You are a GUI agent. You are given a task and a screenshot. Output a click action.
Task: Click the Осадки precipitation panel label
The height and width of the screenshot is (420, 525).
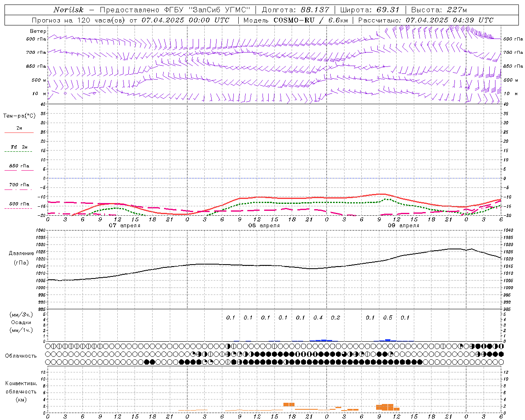[21, 322]
